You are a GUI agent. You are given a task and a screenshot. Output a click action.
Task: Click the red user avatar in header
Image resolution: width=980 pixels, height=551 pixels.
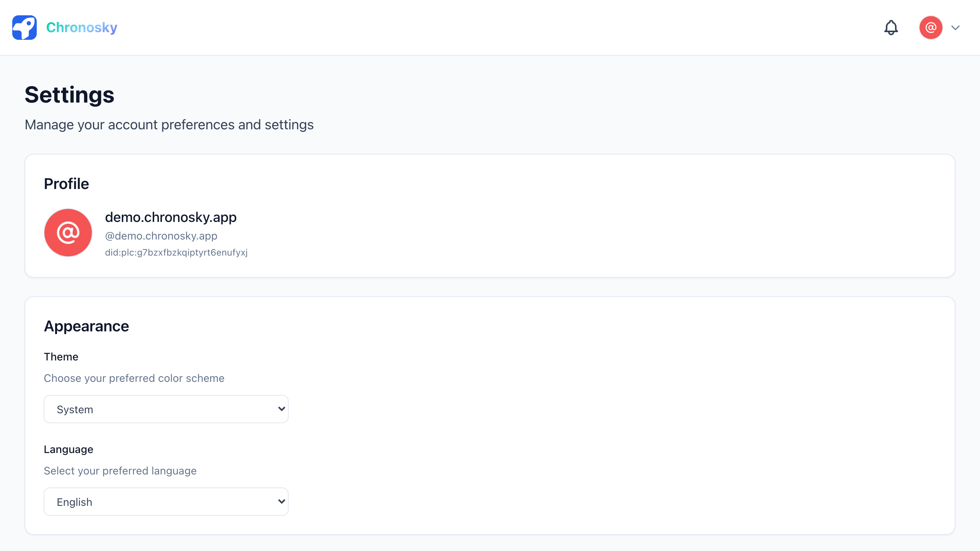[x=931, y=28]
